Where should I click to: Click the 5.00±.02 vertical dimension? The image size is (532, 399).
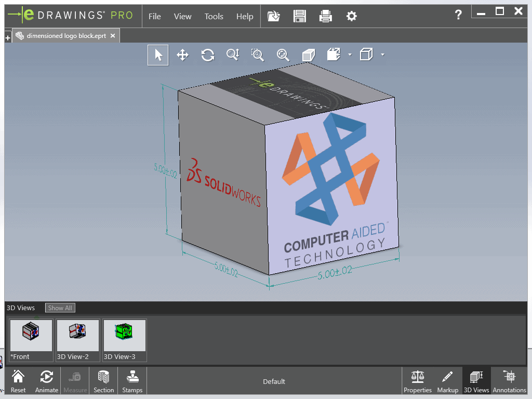pos(165,170)
